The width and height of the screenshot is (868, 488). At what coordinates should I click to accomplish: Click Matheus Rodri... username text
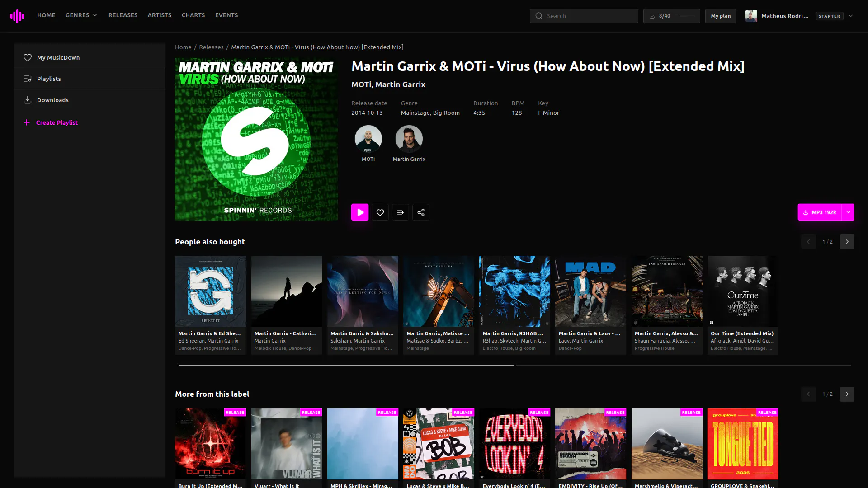click(785, 16)
